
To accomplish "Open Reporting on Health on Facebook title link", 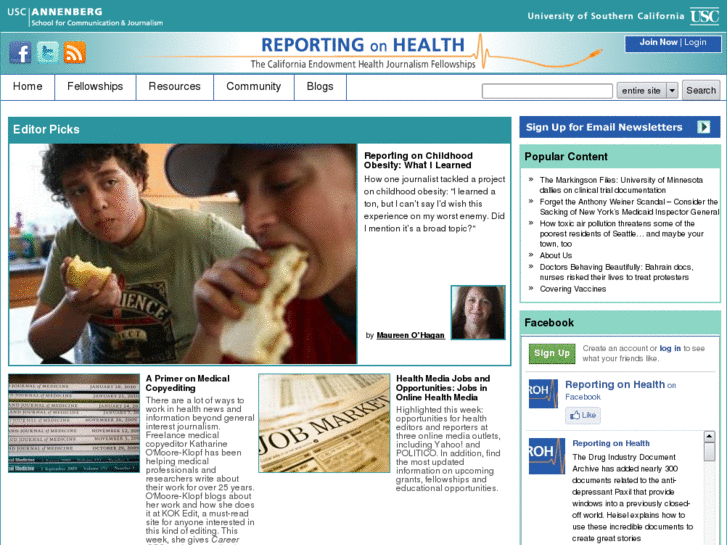I will coord(615,385).
